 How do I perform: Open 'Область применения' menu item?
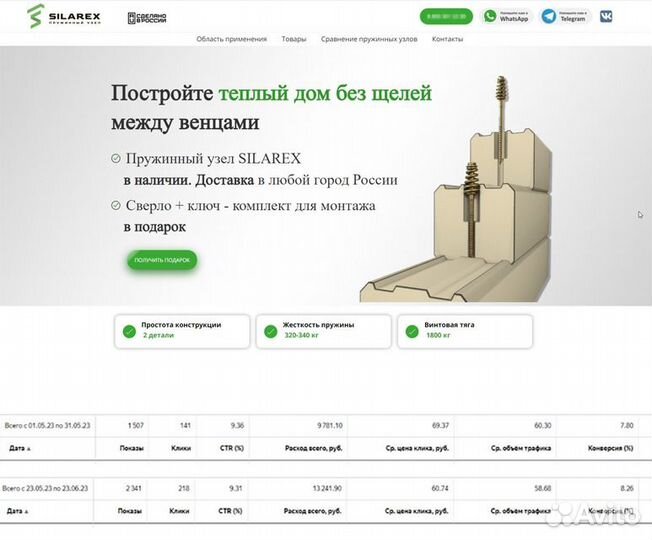click(x=232, y=39)
